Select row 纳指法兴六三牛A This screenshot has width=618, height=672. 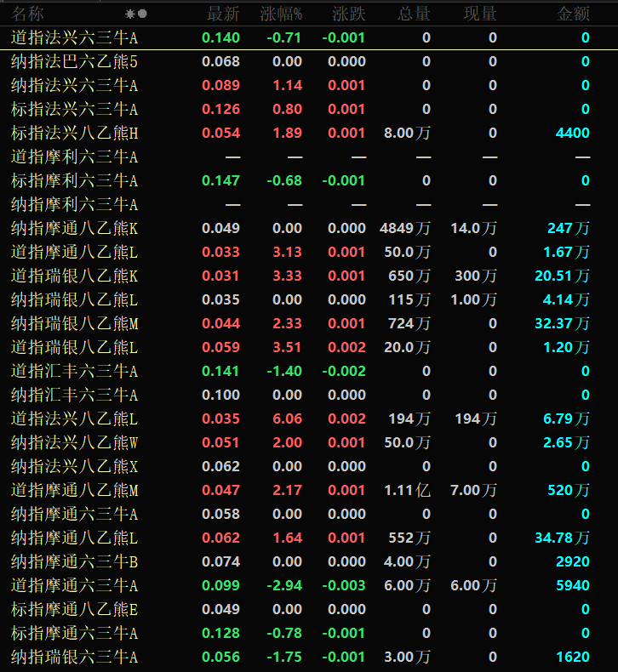pyautogui.click(x=309, y=85)
